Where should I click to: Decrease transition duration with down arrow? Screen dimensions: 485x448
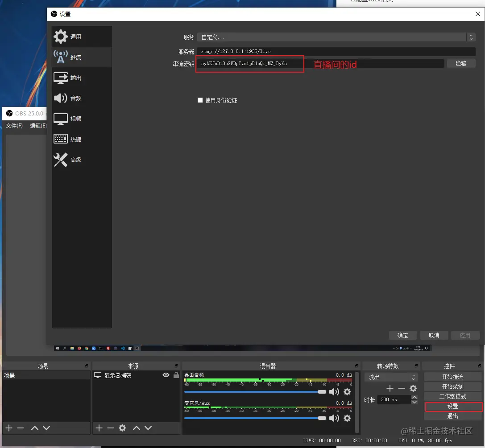click(x=415, y=402)
